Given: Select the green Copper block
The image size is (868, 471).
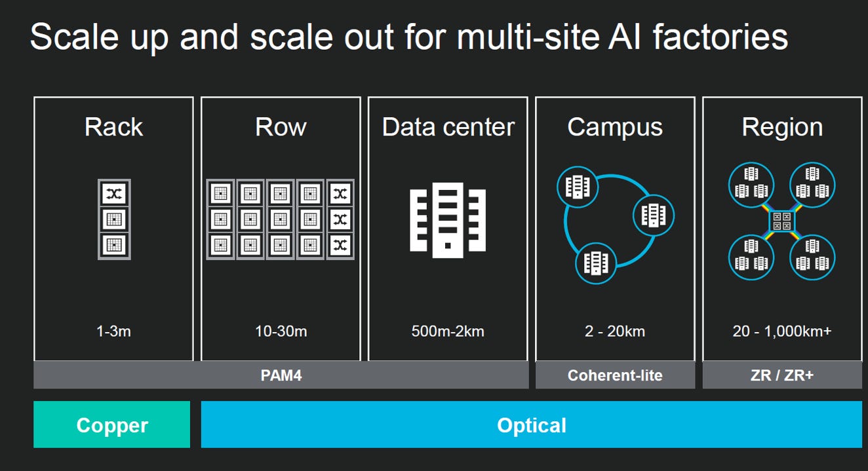Looking at the screenshot, I should point(111,424).
